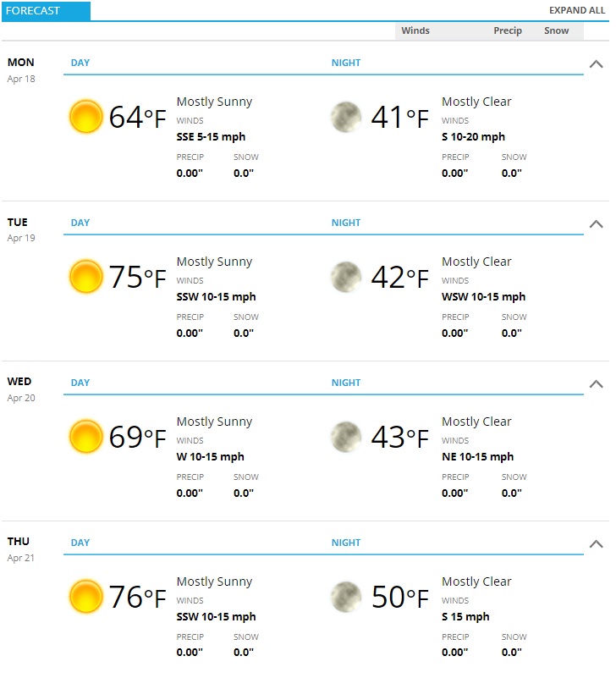Click the EXPAND ALL link

pos(577,10)
